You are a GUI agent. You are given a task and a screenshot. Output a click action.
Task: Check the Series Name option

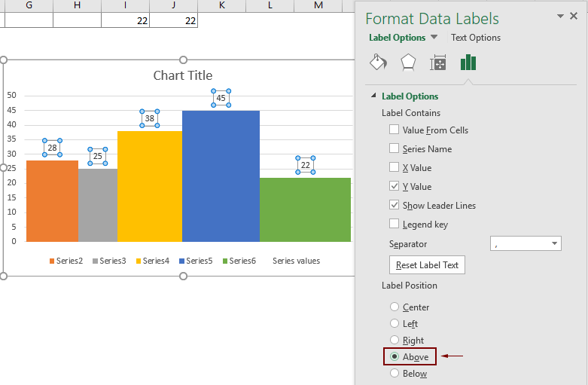pos(395,148)
